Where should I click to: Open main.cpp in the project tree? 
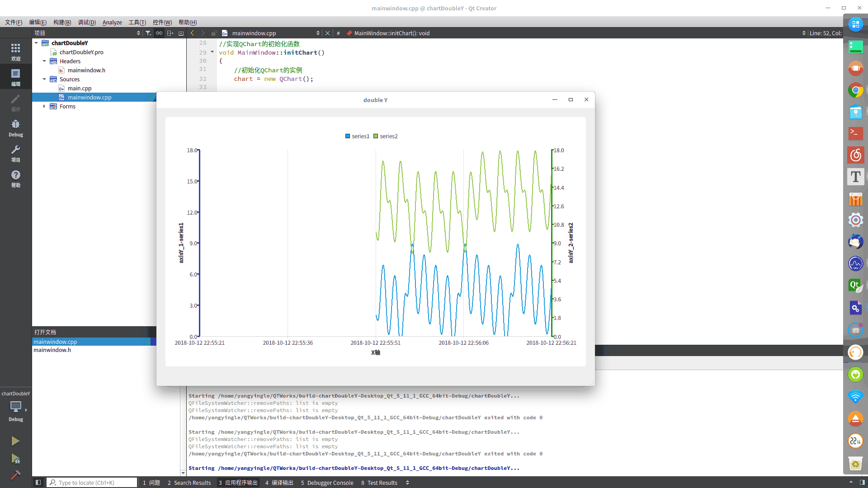click(x=80, y=88)
